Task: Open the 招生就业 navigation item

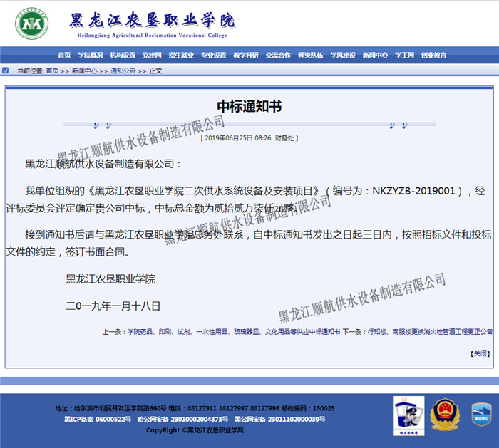Action: click(181, 55)
